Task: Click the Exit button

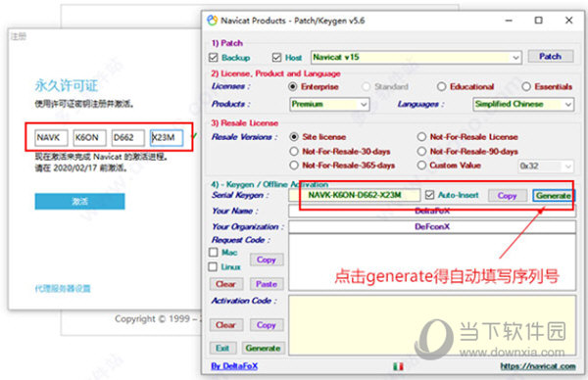Action: tap(222, 348)
